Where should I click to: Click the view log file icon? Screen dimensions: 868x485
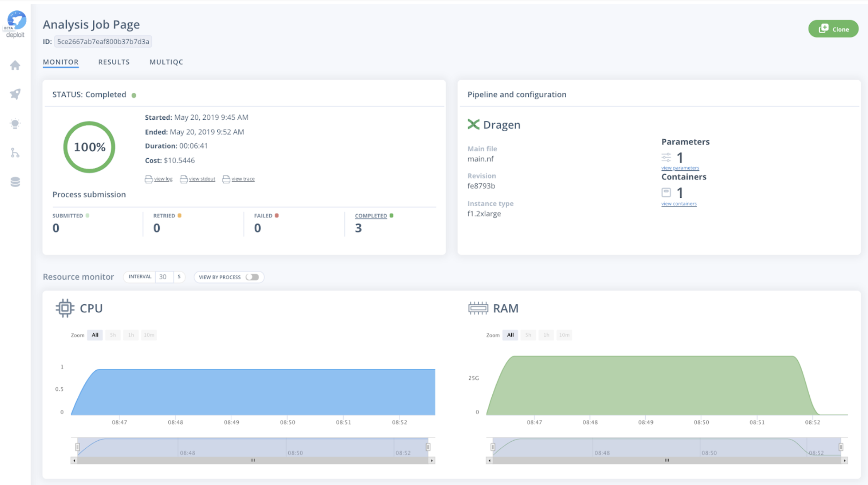148,179
